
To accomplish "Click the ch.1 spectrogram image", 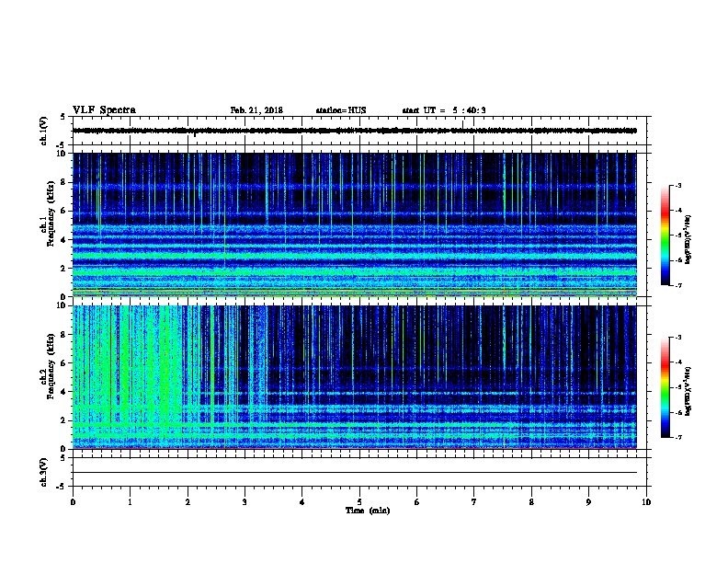I will click(355, 224).
